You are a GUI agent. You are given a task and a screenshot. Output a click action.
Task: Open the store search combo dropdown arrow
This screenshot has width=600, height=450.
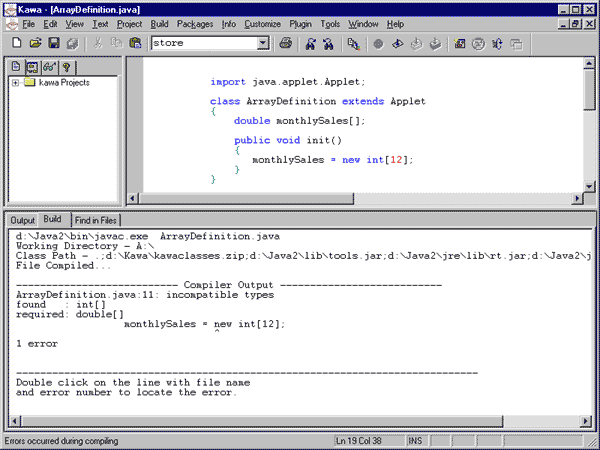pos(263,43)
